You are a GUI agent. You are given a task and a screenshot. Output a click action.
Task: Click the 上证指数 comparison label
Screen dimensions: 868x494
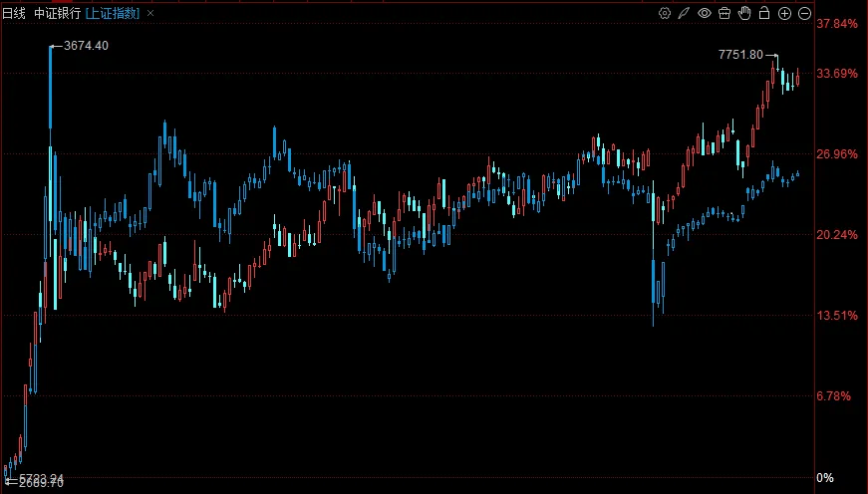coord(113,13)
